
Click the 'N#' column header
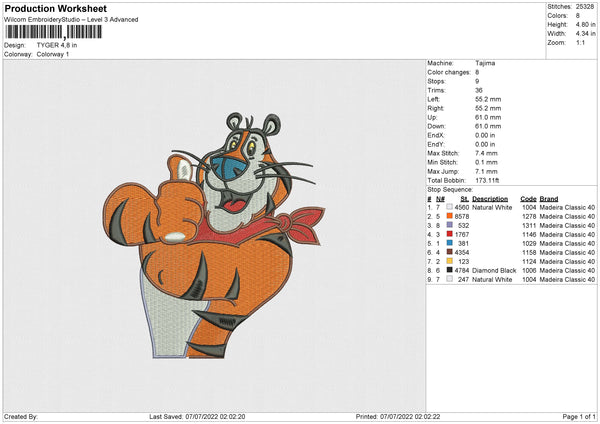[440, 199]
